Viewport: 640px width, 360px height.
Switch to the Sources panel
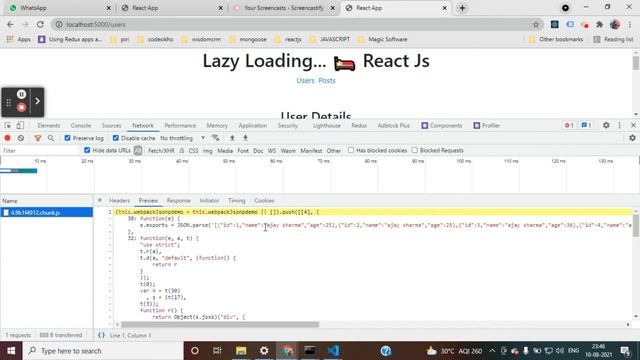111,125
